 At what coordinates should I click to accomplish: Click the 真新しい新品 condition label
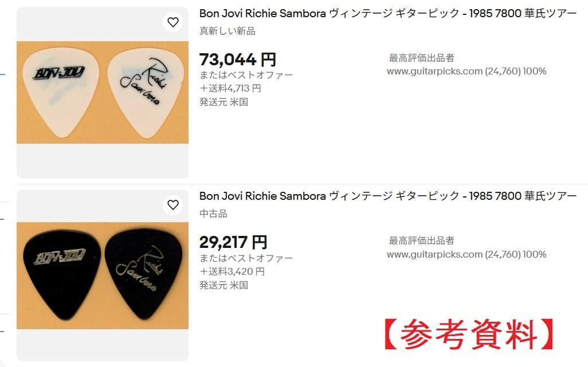pyautogui.click(x=228, y=31)
